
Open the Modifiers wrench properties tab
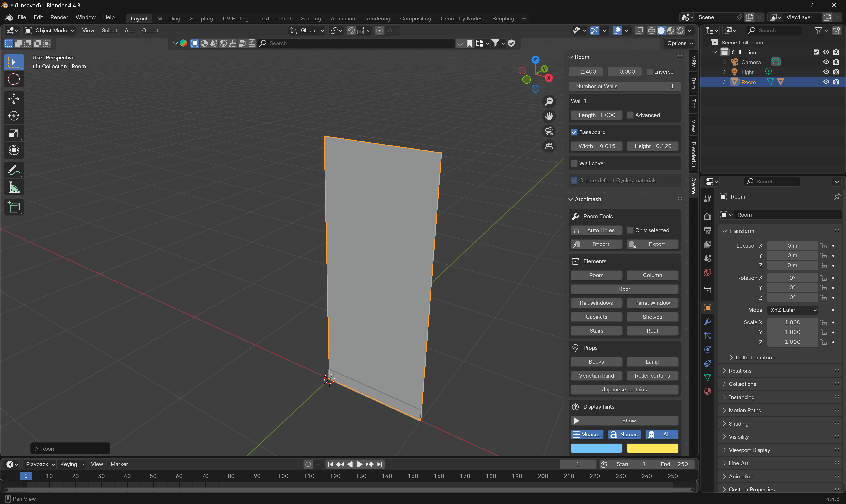click(x=708, y=322)
